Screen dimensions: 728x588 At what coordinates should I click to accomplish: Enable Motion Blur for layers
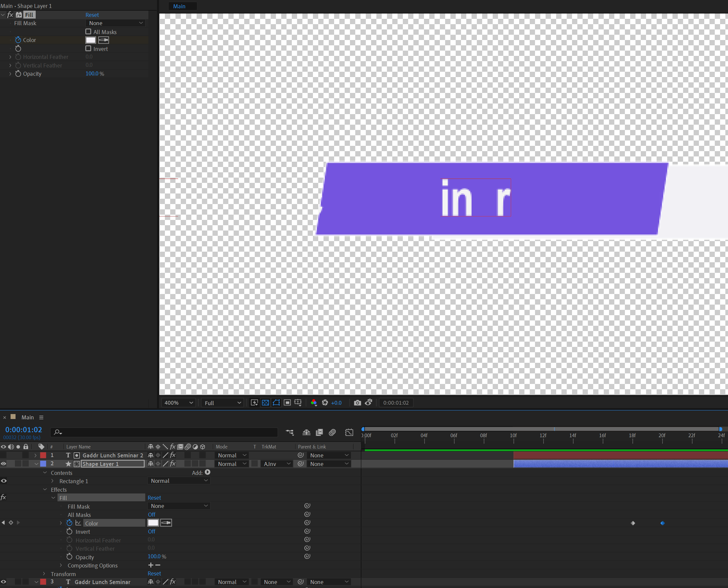coord(332,433)
